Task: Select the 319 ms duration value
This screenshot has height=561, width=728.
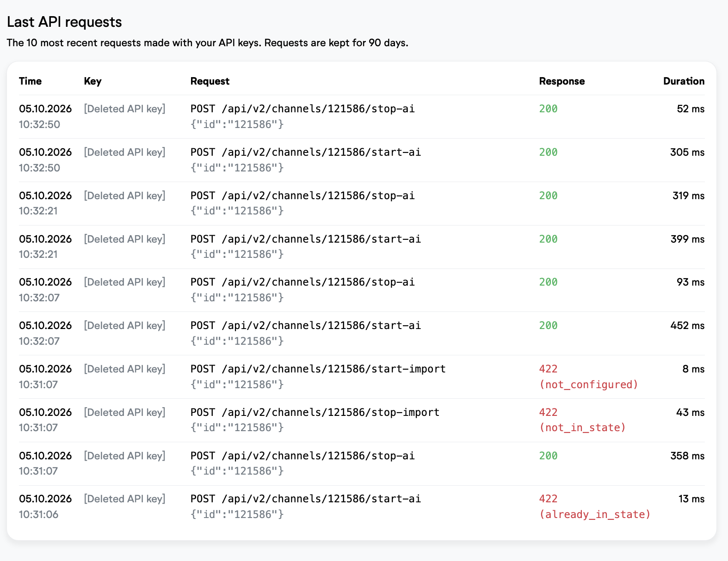Action: pos(689,196)
